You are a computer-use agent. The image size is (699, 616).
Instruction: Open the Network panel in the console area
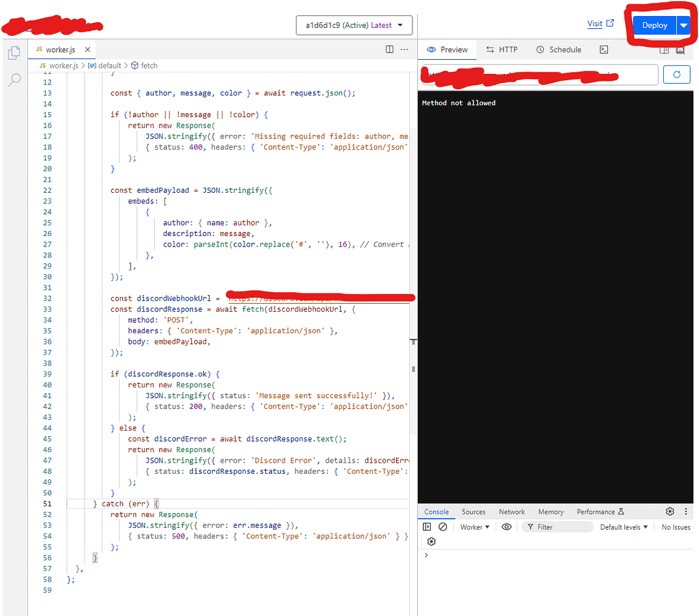point(512,511)
